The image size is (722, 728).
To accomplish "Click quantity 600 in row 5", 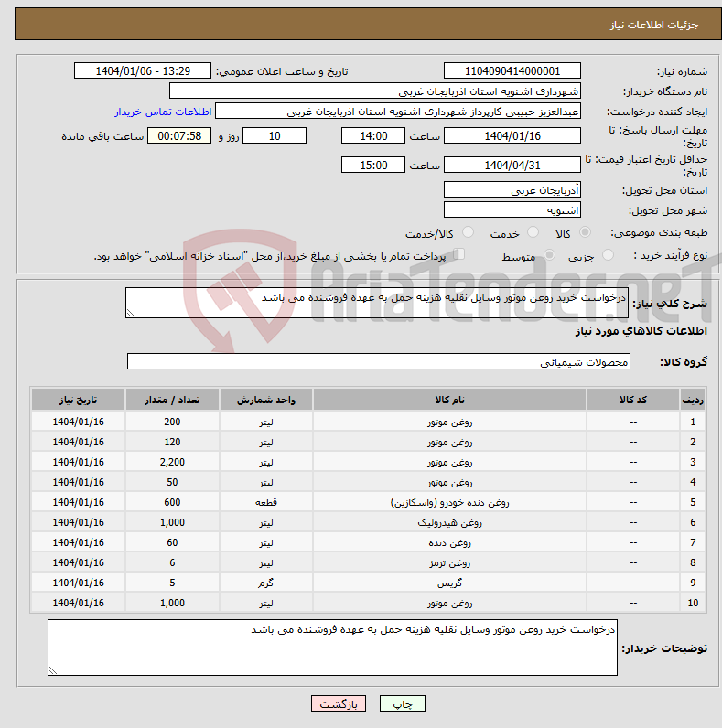I will click(x=172, y=502).
